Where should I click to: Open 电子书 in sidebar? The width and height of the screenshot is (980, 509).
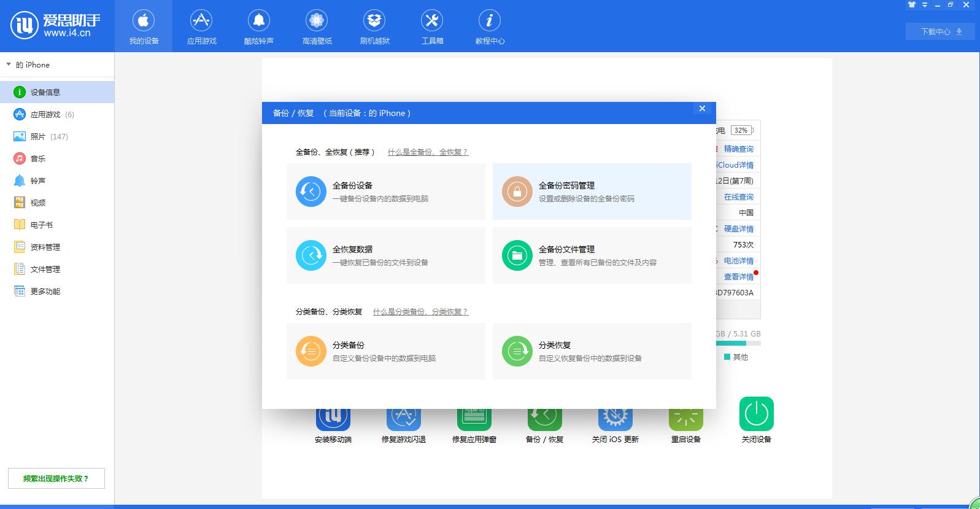(x=57, y=225)
